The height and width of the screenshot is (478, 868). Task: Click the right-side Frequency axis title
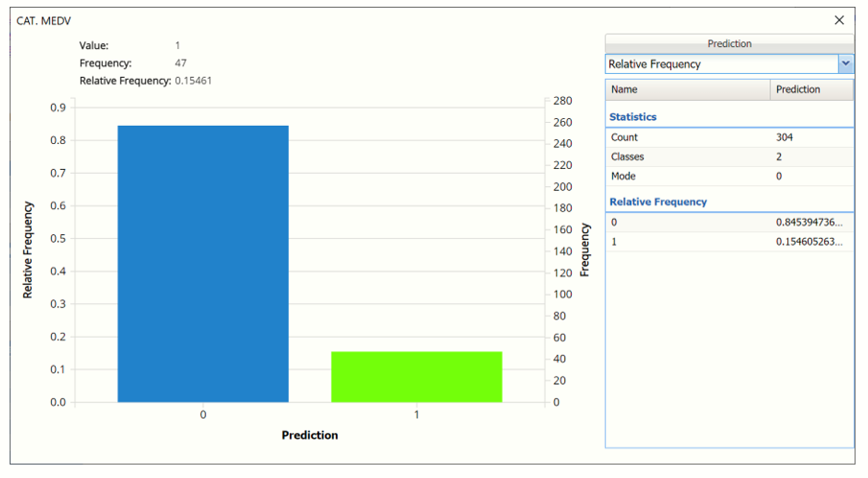point(585,251)
